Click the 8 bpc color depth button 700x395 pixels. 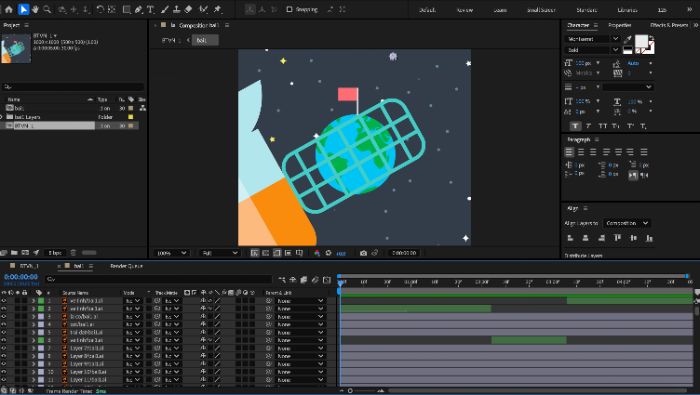[x=55, y=253]
